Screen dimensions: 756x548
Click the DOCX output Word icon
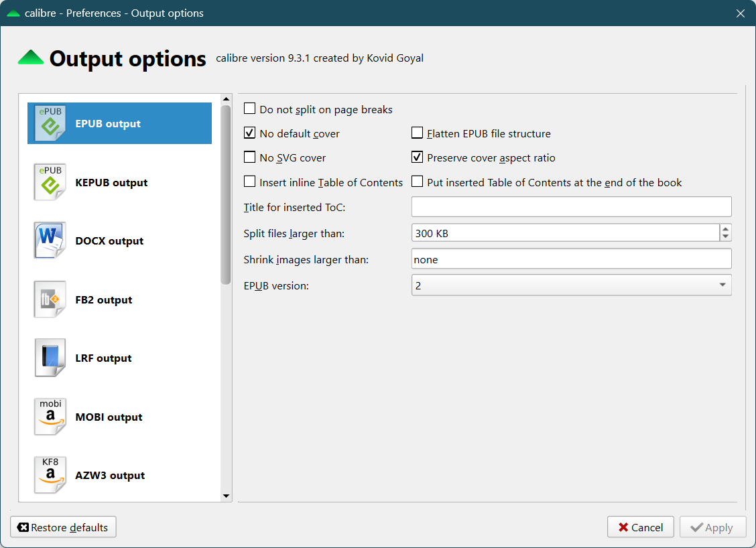click(x=50, y=241)
